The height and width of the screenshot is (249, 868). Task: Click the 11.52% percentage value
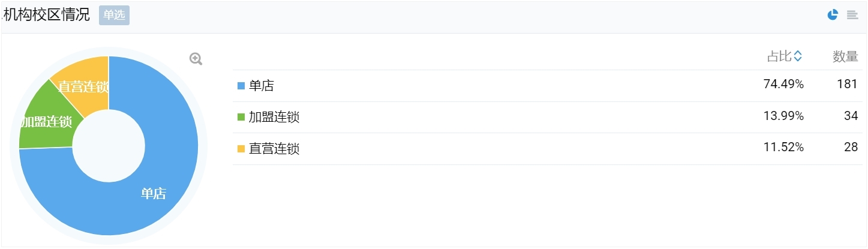tap(783, 148)
